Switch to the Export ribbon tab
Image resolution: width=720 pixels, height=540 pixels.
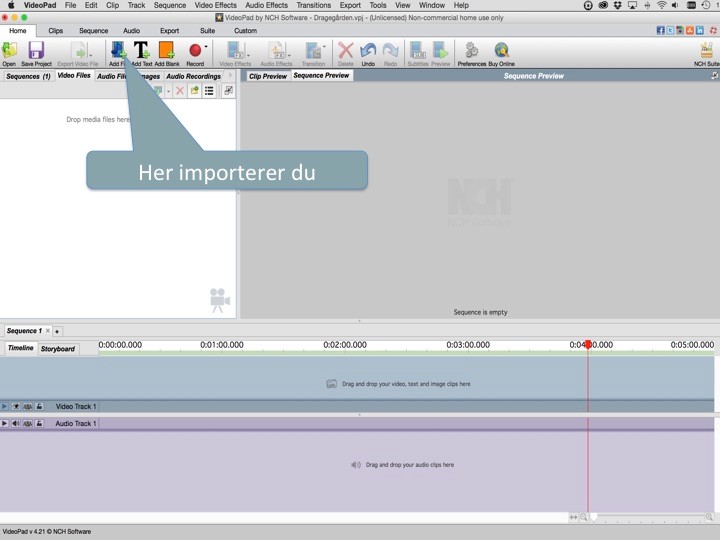(x=169, y=30)
